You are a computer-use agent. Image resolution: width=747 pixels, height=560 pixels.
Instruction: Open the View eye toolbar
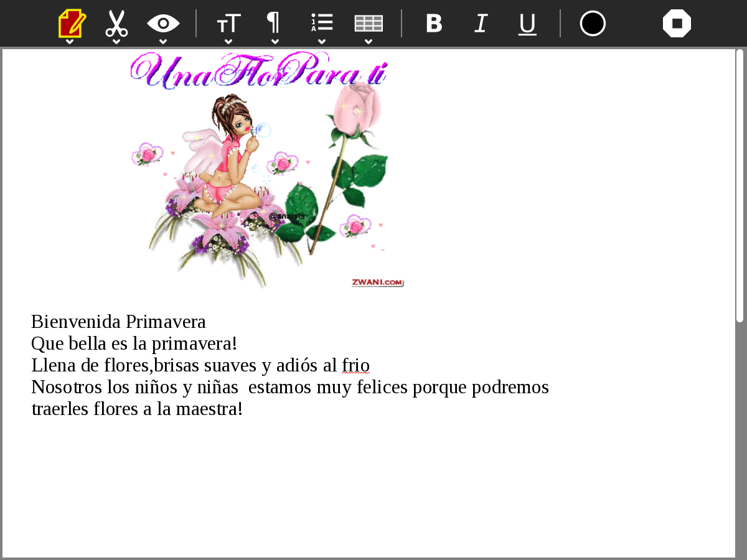163,24
